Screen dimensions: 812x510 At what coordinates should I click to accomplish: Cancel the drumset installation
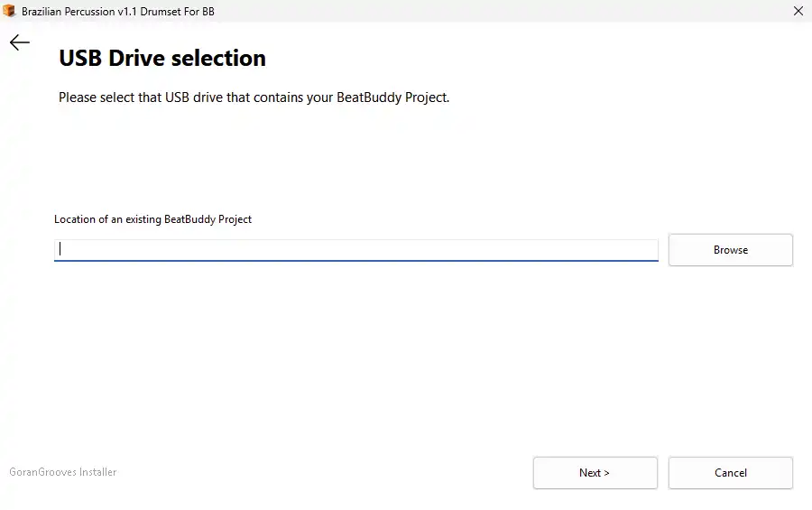pos(730,473)
